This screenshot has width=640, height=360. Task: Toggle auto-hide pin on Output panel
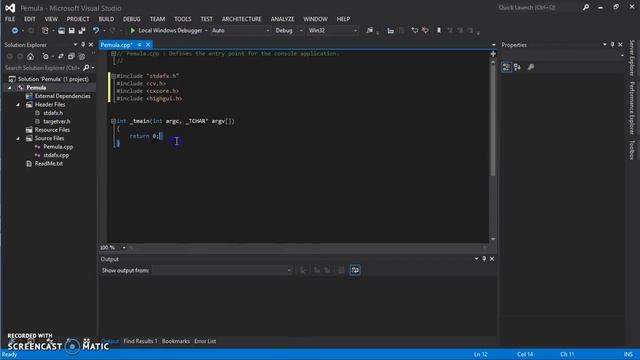pyautogui.click(x=484, y=259)
